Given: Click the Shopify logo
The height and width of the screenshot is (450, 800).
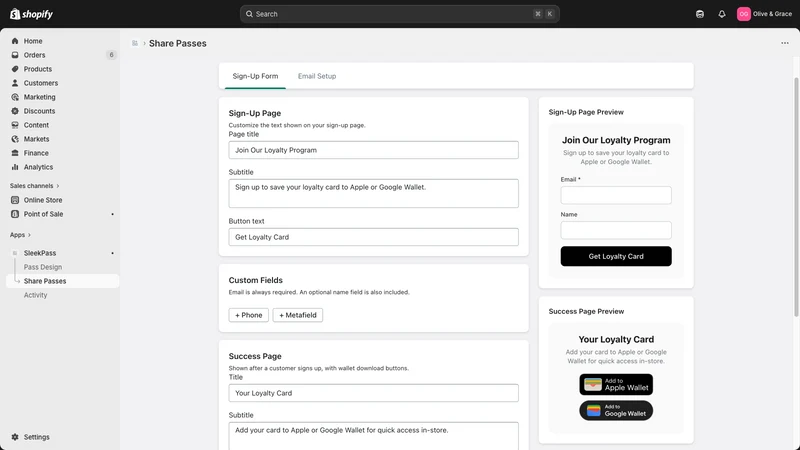Looking at the screenshot, I should tap(32, 14).
